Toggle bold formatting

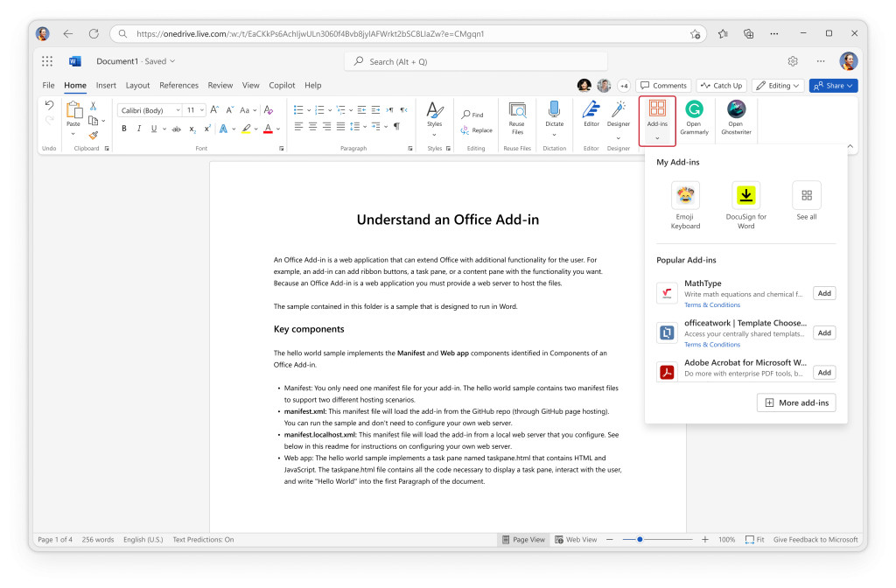(x=124, y=129)
